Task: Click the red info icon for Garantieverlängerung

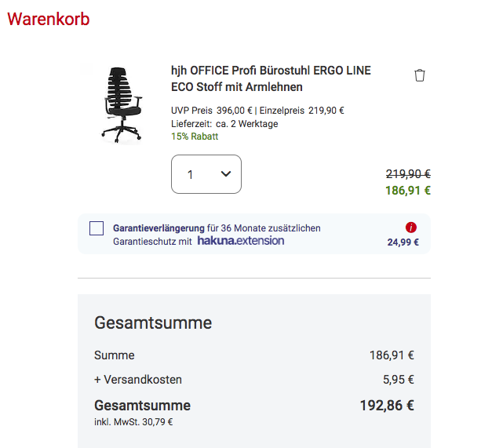Action: pyautogui.click(x=411, y=228)
